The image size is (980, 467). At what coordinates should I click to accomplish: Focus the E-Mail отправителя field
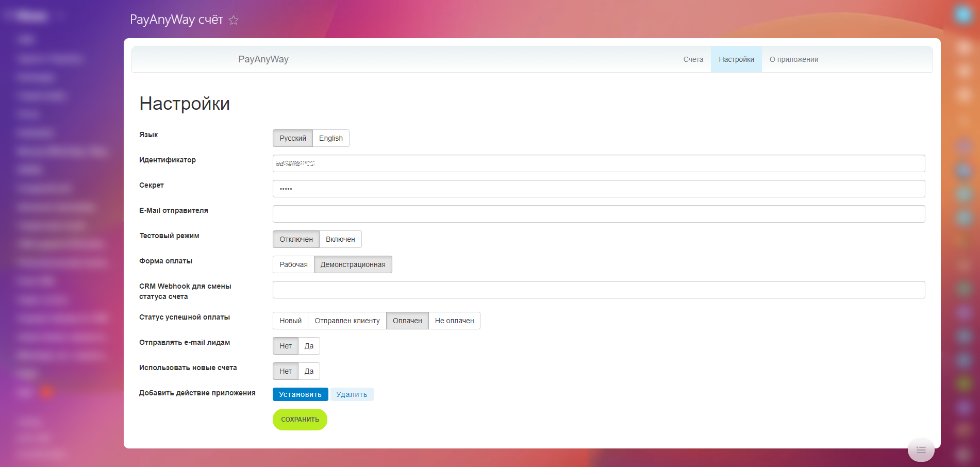point(599,214)
